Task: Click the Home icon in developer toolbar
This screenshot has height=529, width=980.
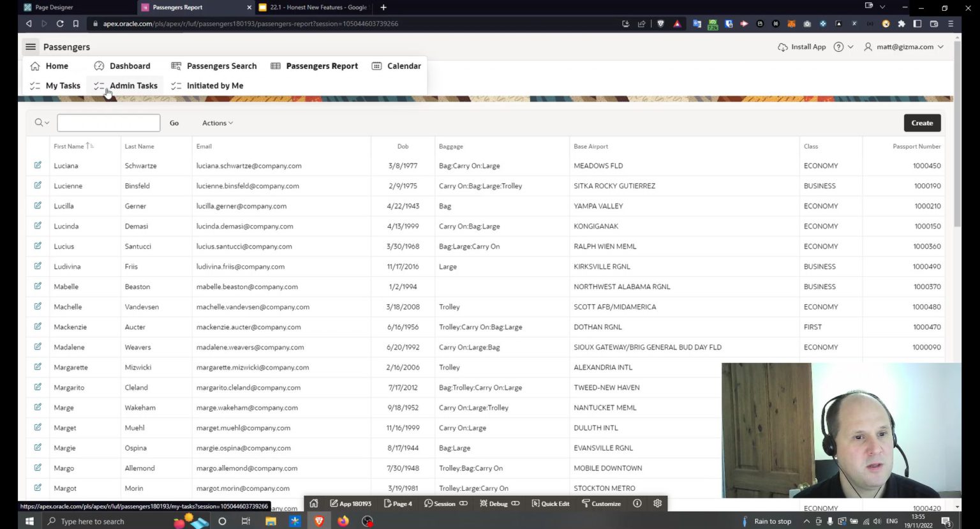Action: pos(313,503)
